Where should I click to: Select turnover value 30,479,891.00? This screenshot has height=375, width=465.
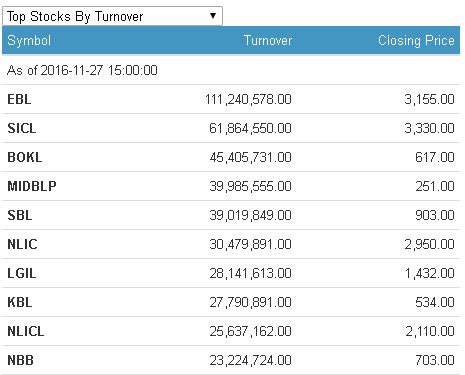[x=250, y=244]
